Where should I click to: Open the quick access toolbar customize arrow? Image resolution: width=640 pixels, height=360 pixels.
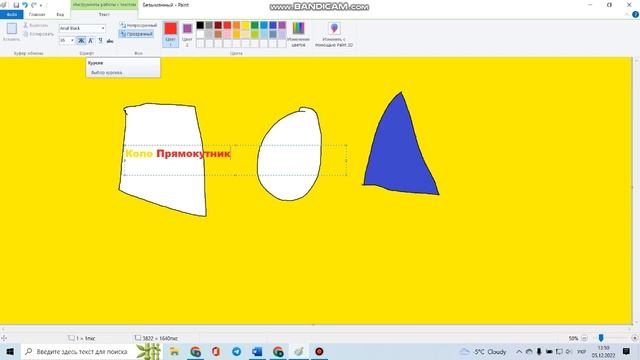[41, 5]
